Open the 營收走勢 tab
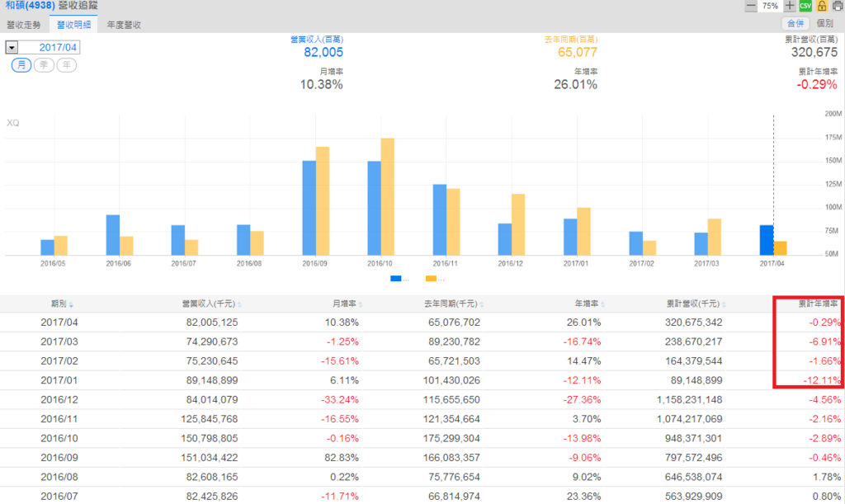The height and width of the screenshot is (504, 845). point(24,25)
